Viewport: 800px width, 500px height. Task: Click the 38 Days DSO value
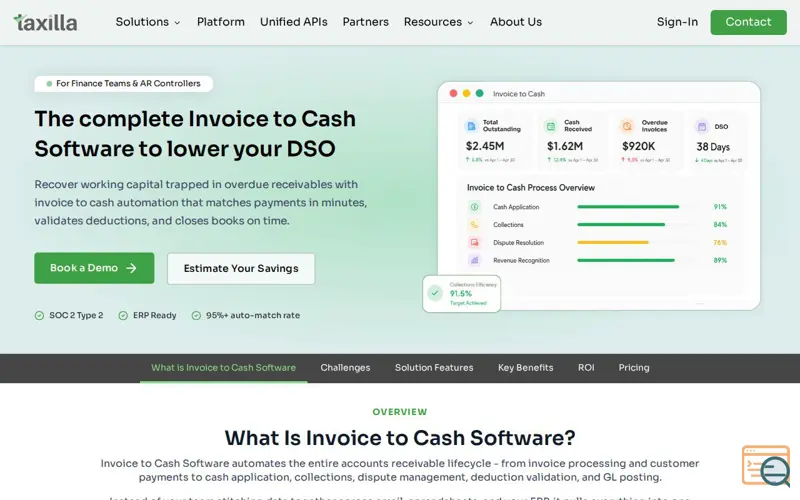[713, 147]
